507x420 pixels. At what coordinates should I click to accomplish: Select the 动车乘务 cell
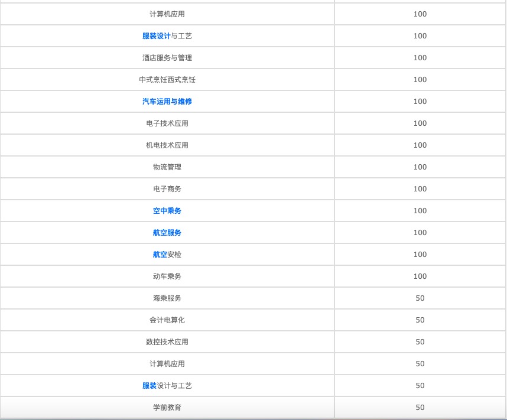pos(167,276)
